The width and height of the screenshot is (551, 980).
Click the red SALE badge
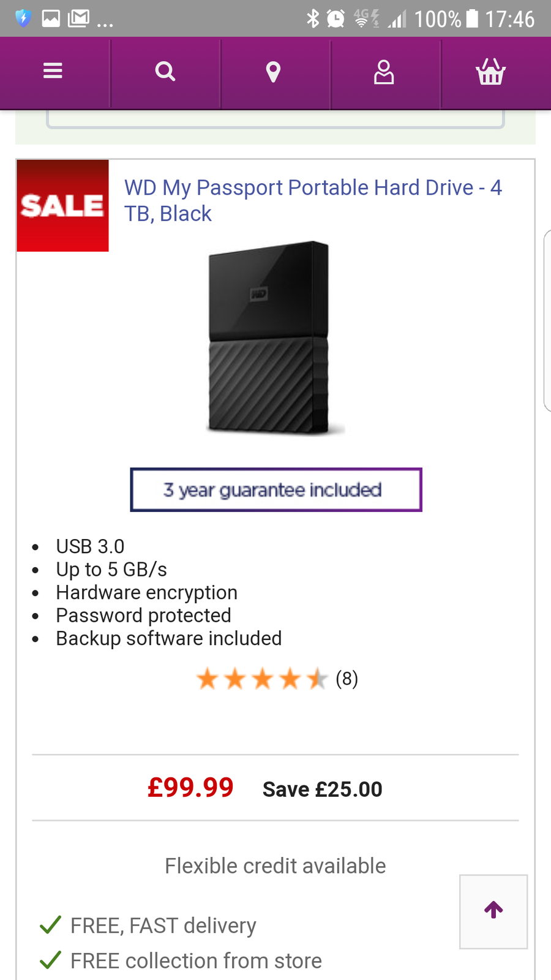point(63,206)
